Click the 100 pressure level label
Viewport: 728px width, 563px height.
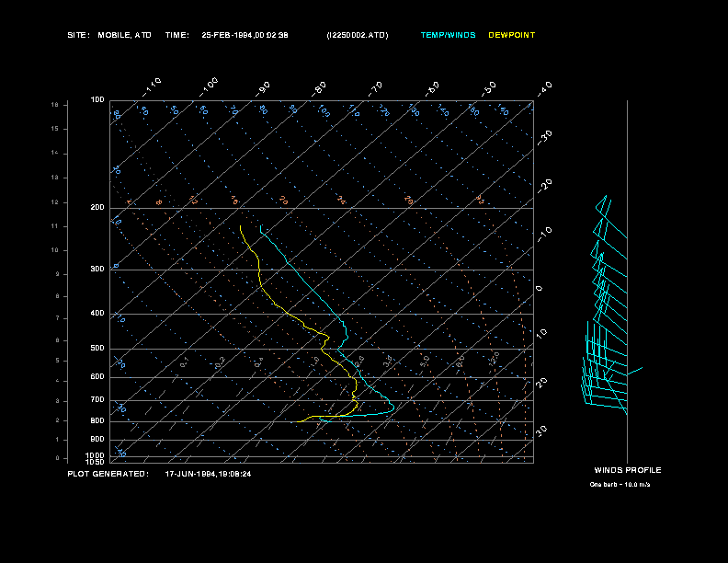97,100
